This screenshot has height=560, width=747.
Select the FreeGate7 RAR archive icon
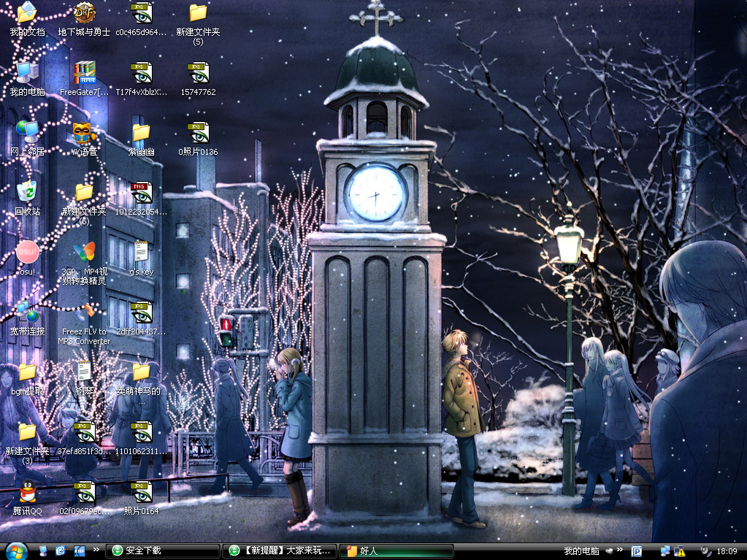click(x=84, y=74)
